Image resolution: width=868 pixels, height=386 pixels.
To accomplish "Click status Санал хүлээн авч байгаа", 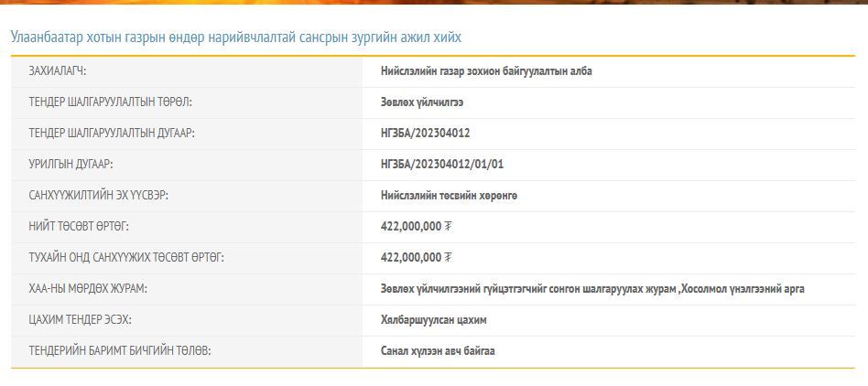I will click(438, 351).
